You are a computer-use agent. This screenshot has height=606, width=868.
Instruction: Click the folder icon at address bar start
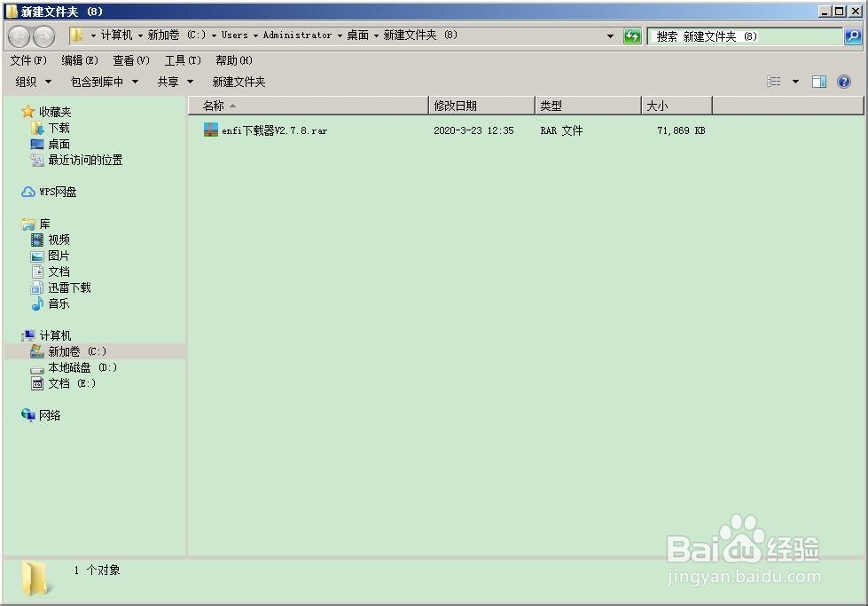pos(77,35)
